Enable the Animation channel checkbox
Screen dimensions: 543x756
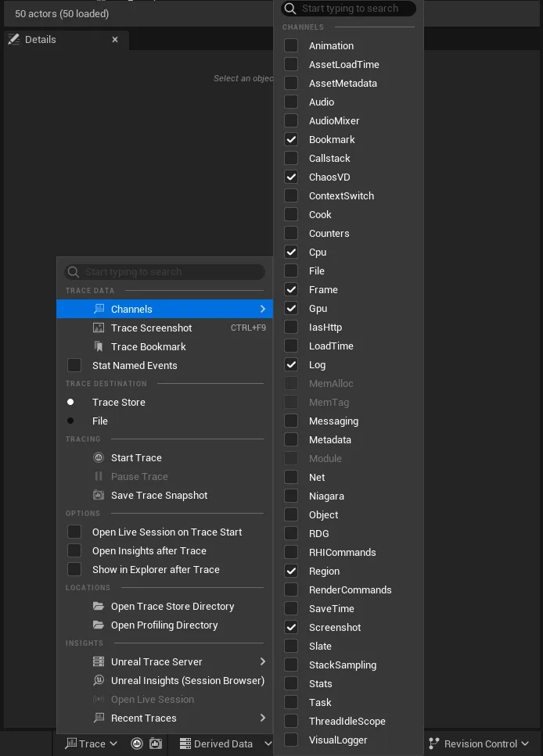(291, 45)
